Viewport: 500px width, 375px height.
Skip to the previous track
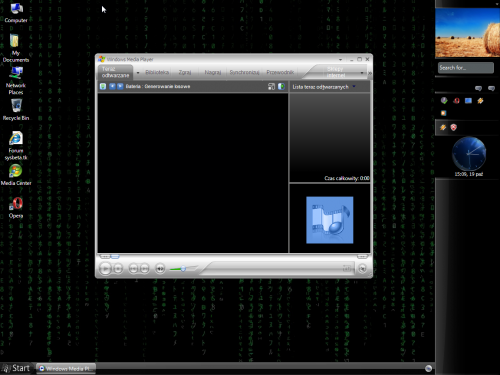133,268
